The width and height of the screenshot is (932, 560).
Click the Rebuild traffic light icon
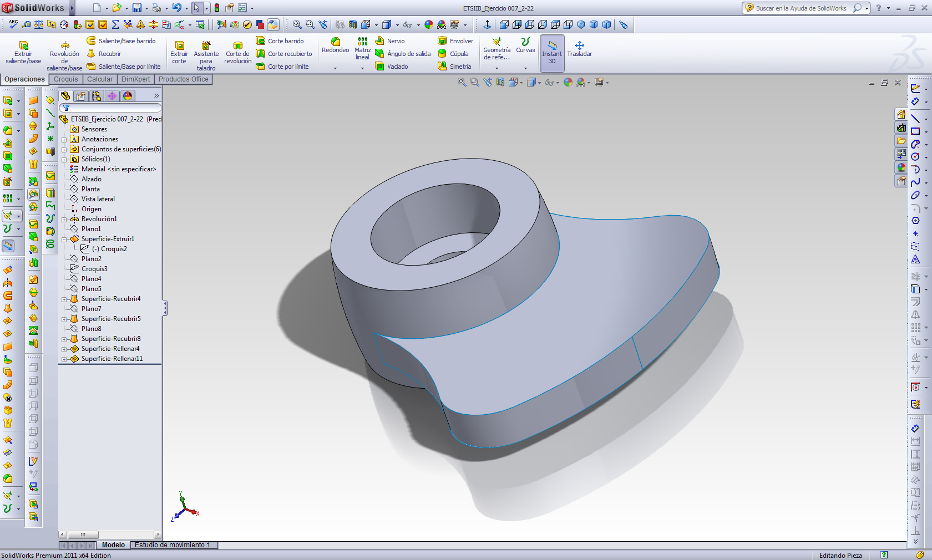217,8
